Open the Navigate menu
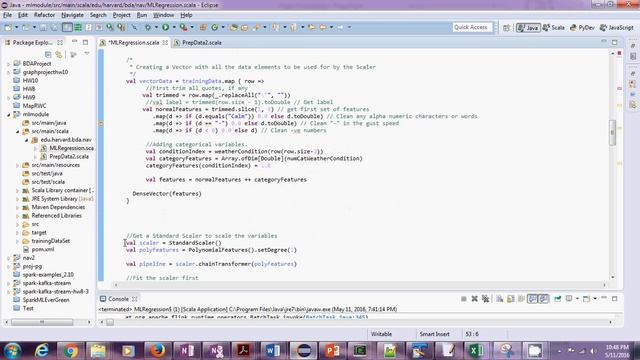Screen dimensions: 640x360 point(72,15)
